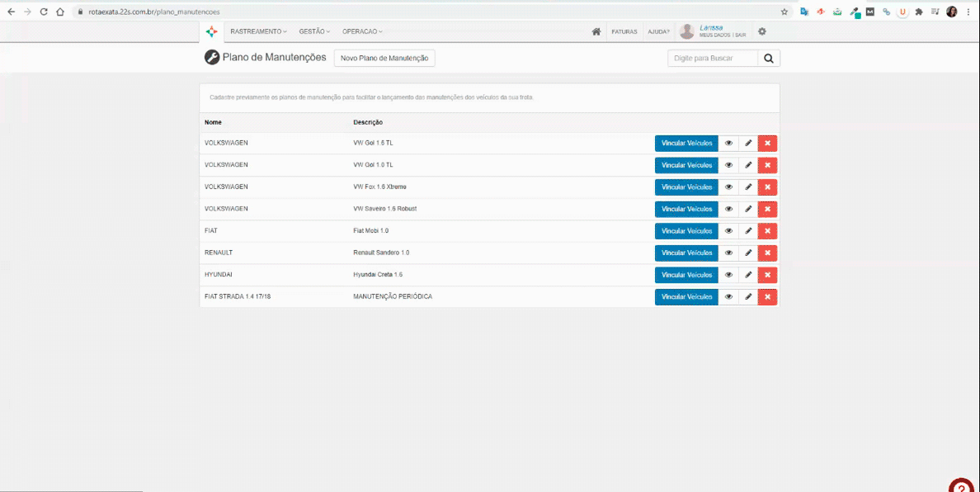Open the browser extensions puzzle icon
This screenshot has height=492, width=980.
[x=919, y=12]
